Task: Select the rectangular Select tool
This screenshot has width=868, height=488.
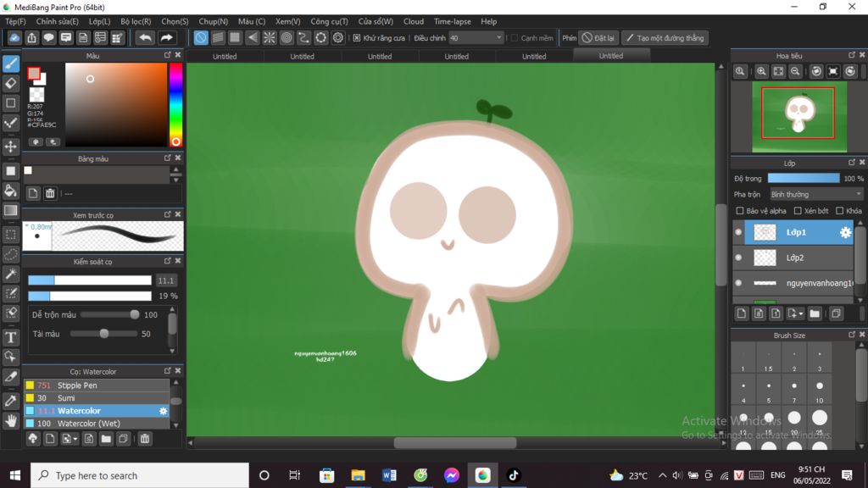Action: (x=10, y=235)
